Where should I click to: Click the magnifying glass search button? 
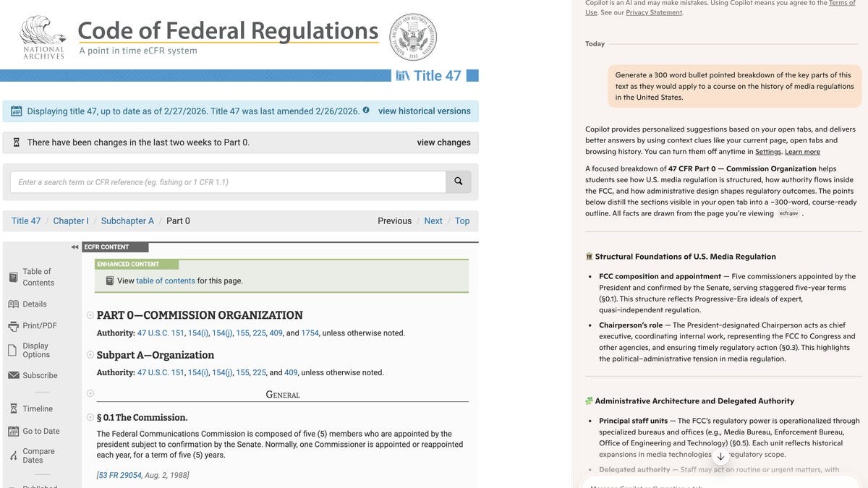458,182
